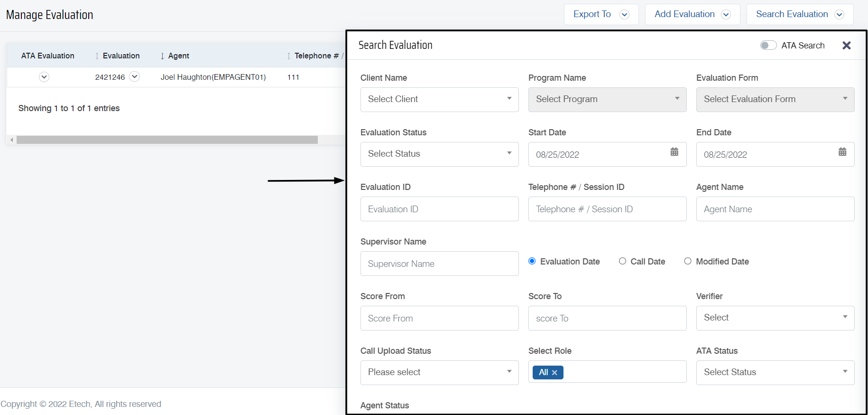Expand the Evaluation Status dropdown
Viewport: 868px width, 415px height.
pos(439,154)
